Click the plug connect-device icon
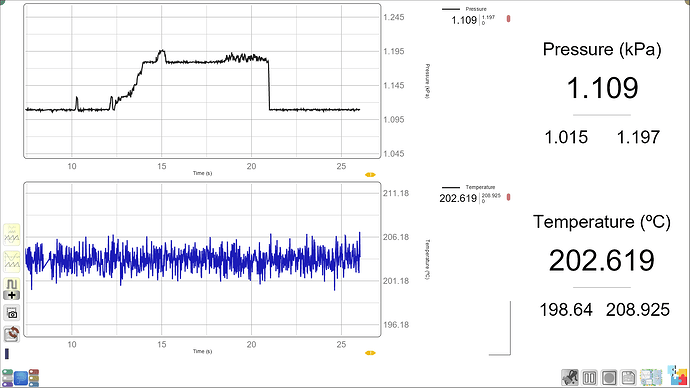The height and width of the screenshot is (388, 690). [570, 377]
